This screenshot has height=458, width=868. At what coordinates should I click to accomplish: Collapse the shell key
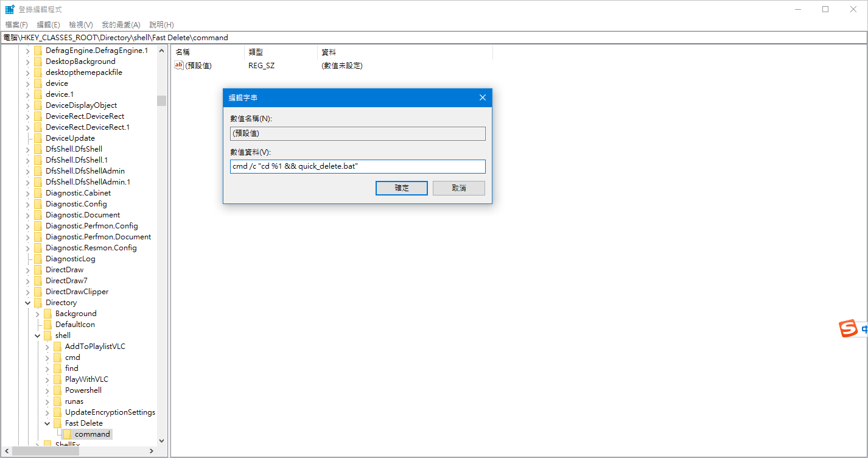point(37,336)
